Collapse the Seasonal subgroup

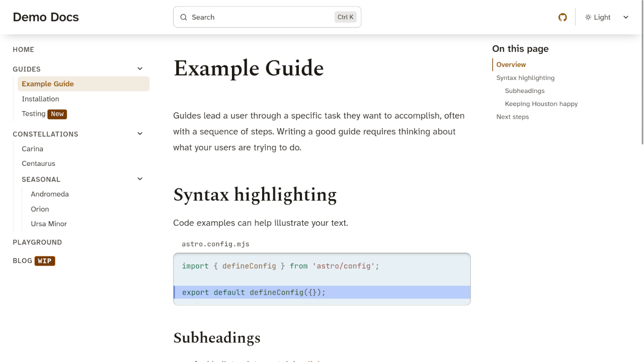pos(140,179)
